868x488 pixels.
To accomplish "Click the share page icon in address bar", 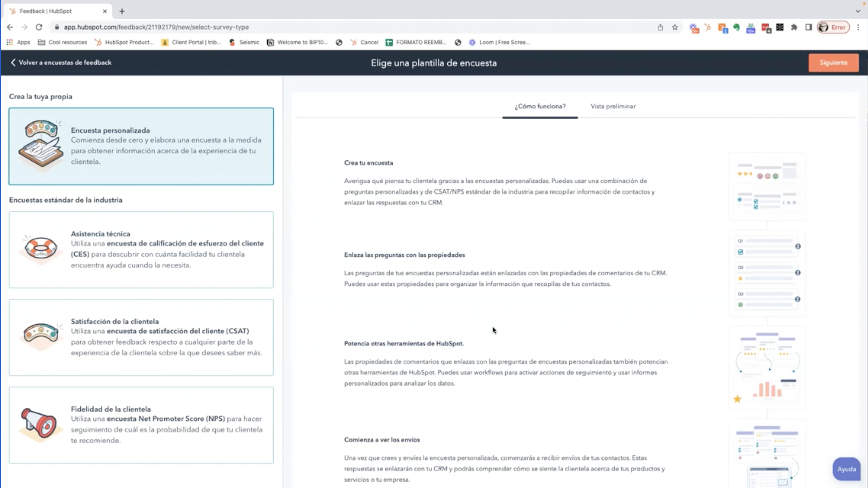I will click(x=660, y=27).
